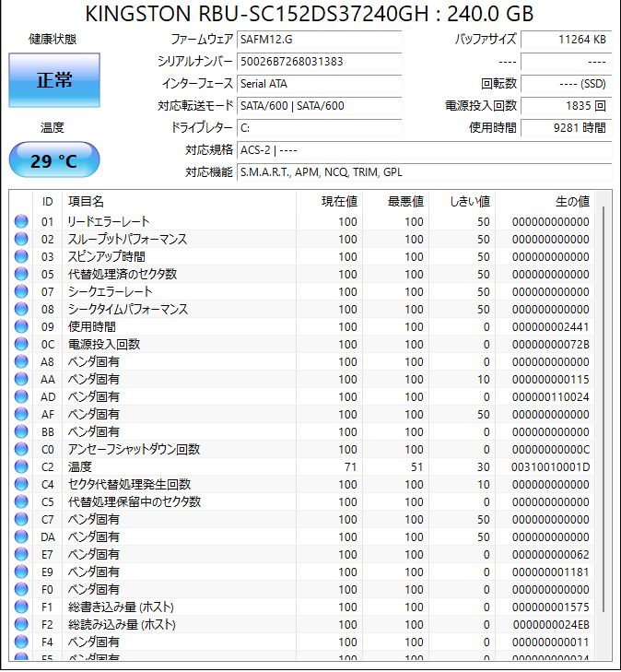Click the buffer size value 11264 KB
Viewport: 621px width, 672px height.
click(566, 40)
